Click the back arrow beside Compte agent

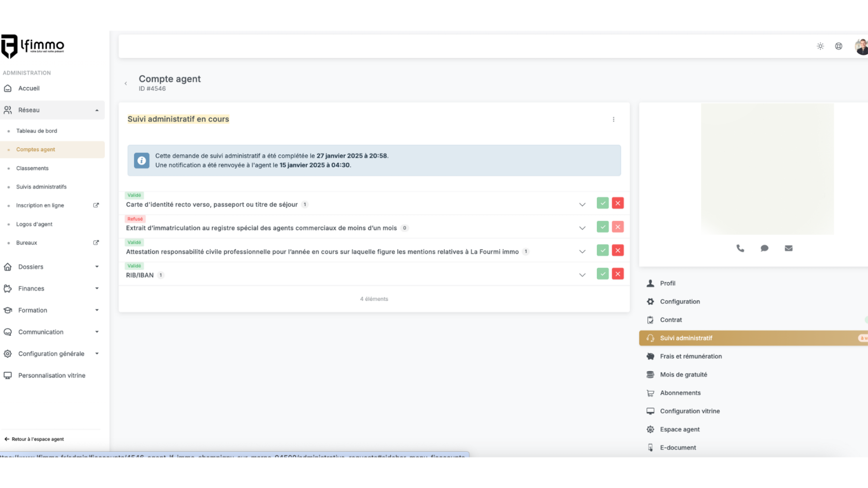(126, 84)
